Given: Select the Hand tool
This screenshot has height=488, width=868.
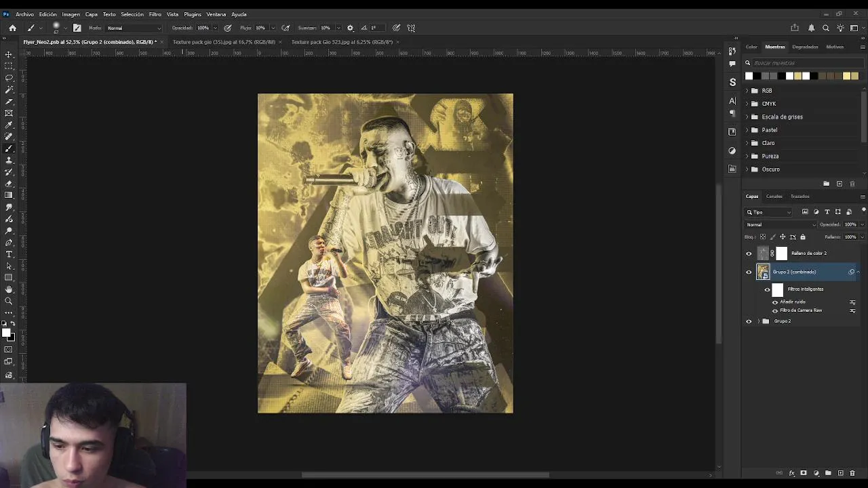Looking at the screenshot, I should pyautogui.click(x=9, y=289).
